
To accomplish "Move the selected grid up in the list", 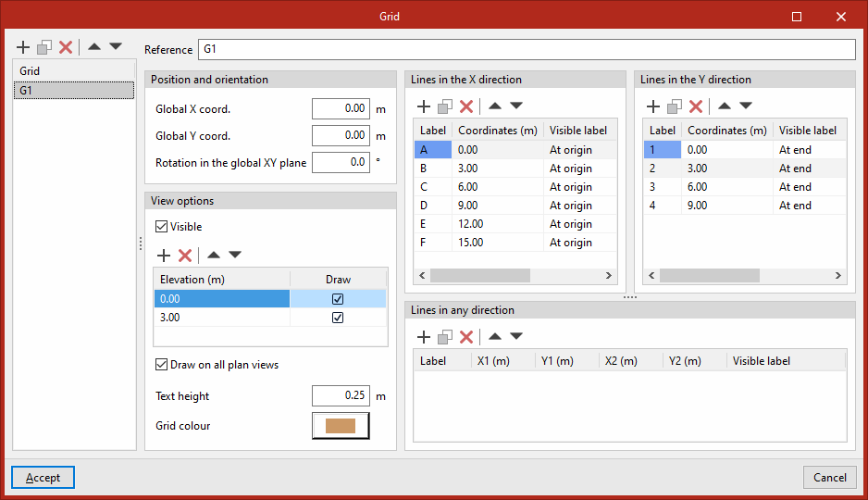I will click(94, 46).
